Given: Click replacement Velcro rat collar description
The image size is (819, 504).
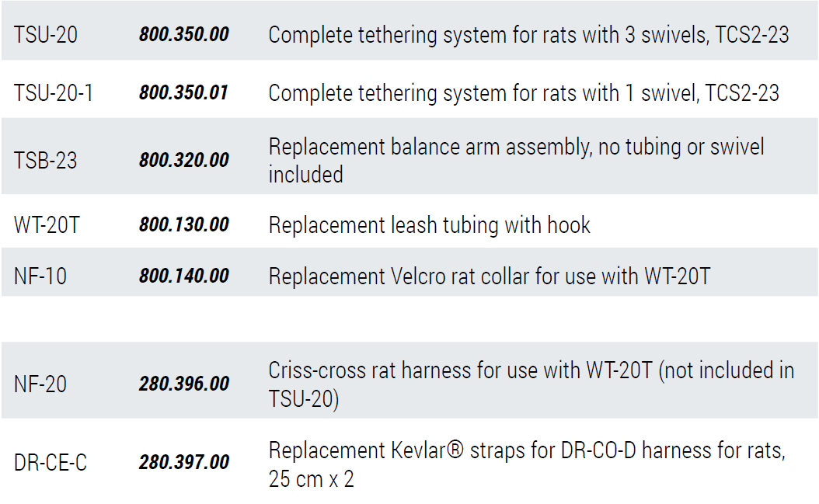Looking at the screenshot, I should [x=489, y=276].
